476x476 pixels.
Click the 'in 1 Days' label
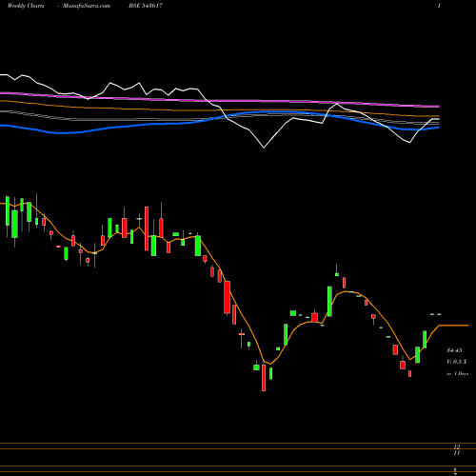[x=457, y=374]
